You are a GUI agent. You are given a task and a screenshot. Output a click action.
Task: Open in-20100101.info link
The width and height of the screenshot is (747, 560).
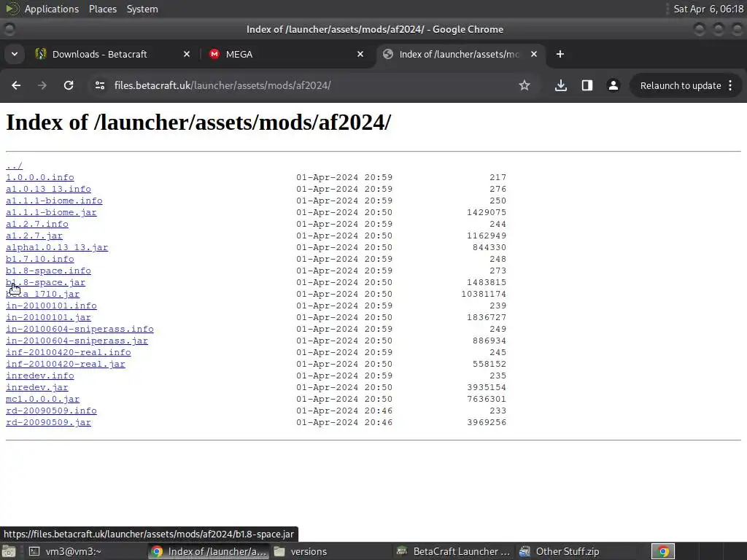click(51, 306)
